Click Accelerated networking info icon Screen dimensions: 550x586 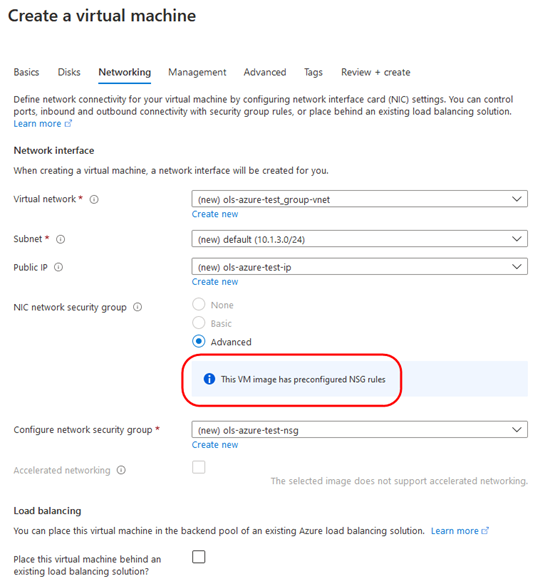(121, 470)
